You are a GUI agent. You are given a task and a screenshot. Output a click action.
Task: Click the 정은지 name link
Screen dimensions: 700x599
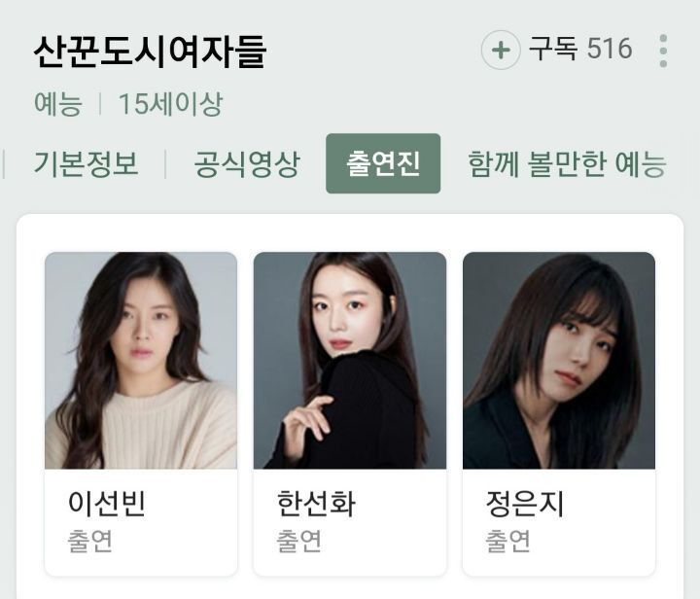[525, 503]
